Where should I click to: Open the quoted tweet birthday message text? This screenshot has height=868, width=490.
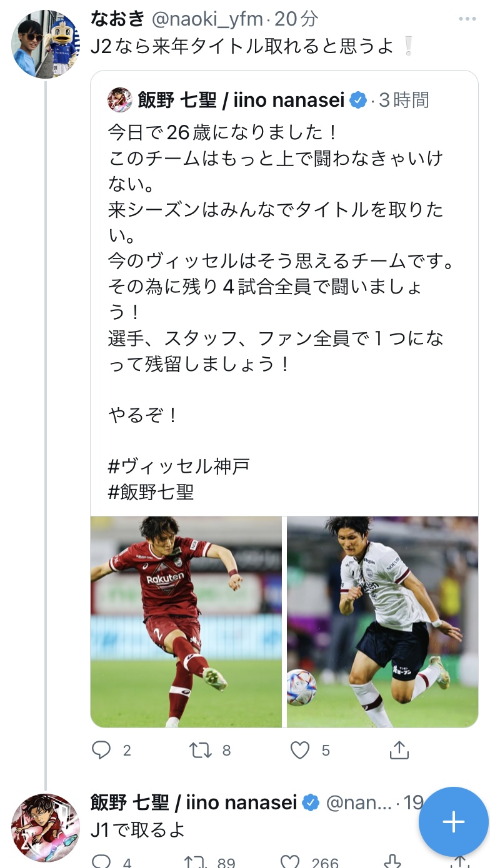coord(281,248)
